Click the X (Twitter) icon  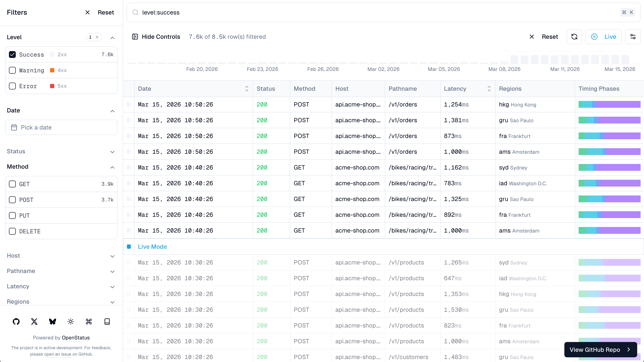coord(34,322)
